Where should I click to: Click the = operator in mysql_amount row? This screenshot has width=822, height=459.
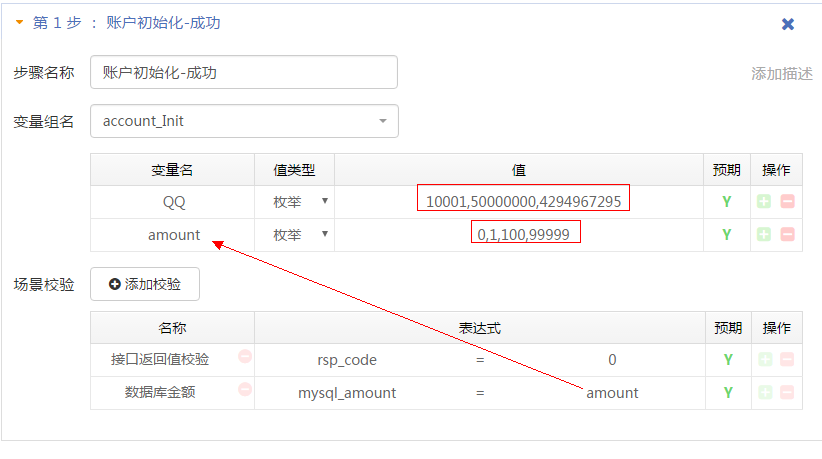[480, 393]
